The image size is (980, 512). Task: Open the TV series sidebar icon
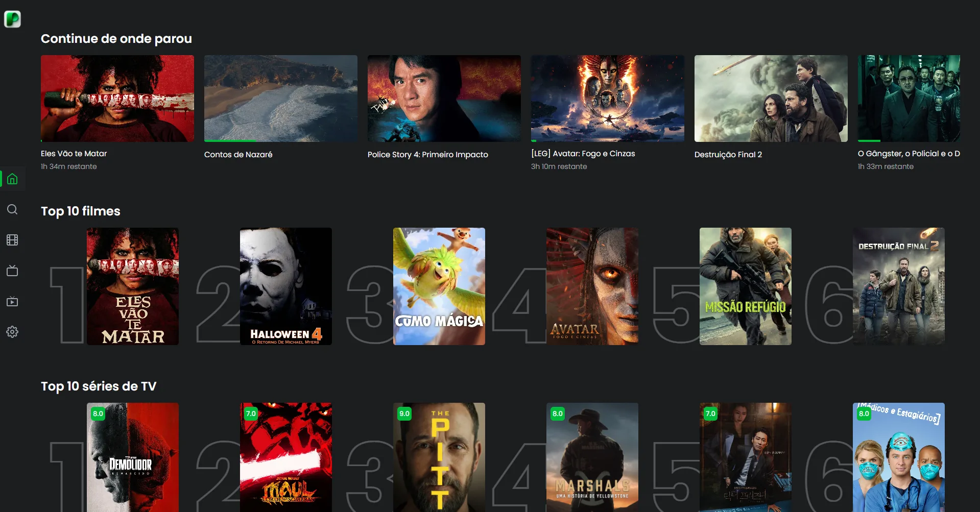tap(12, 271)
